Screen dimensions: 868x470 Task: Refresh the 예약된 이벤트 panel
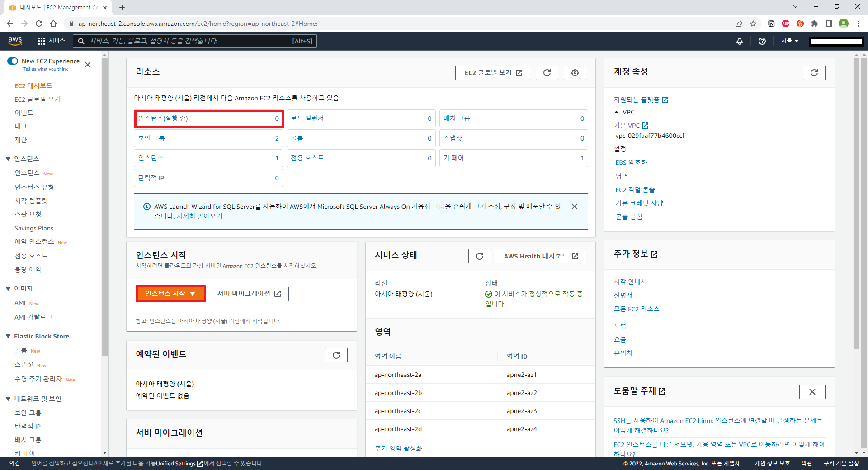tap(336, 355)
